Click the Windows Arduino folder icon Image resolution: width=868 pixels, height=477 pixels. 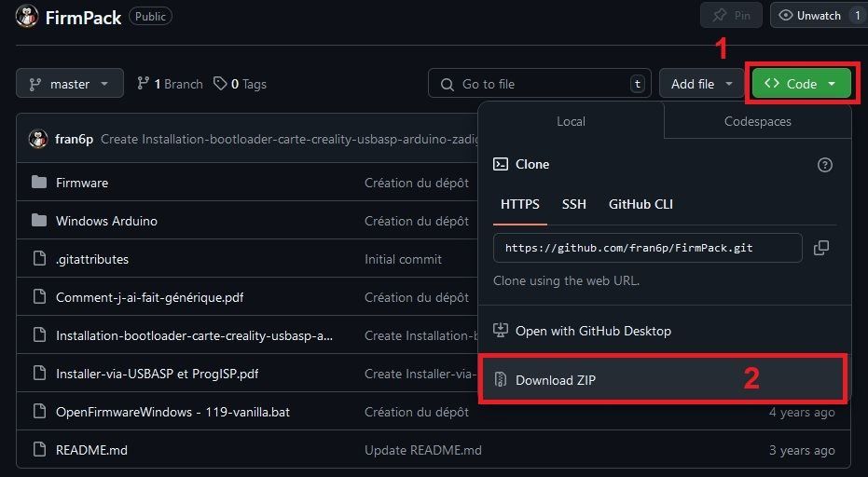39,220
